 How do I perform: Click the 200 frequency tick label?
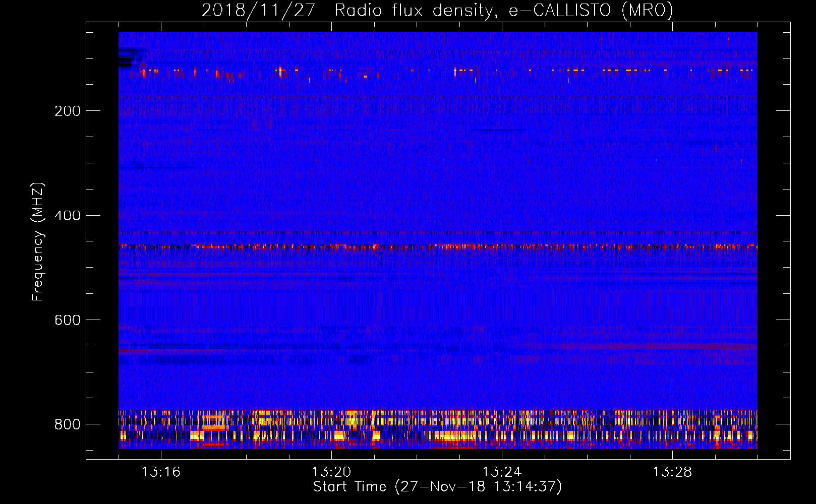(x=68, y=111)
